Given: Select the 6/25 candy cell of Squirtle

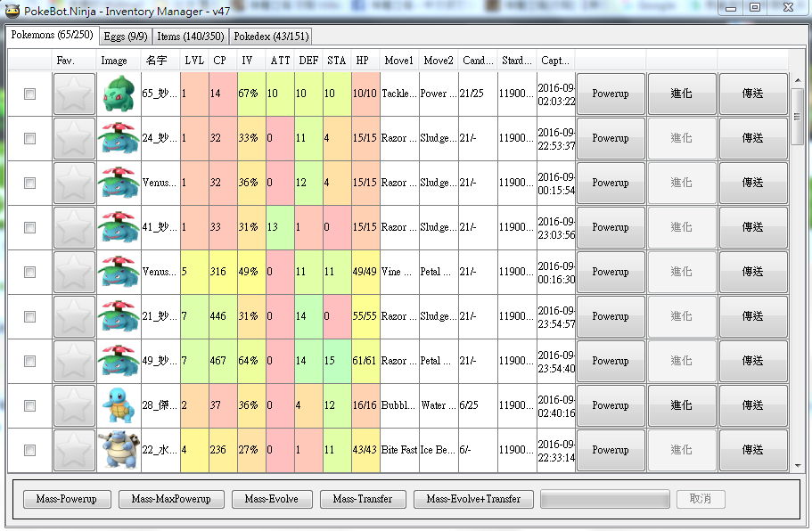Looking at the screenshot, I should pyautogui.click(x=478, y=405).
